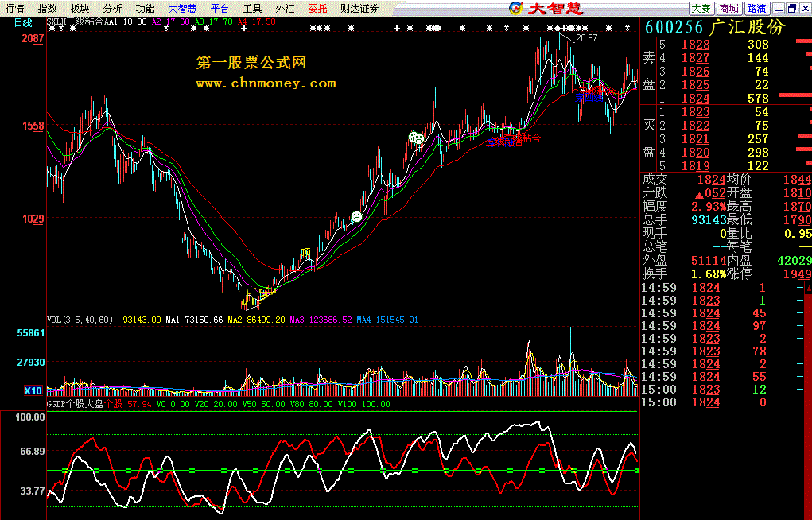Open the 平台 menu
This screenshot has width=812, height=520.
click(x=220, y=8)
